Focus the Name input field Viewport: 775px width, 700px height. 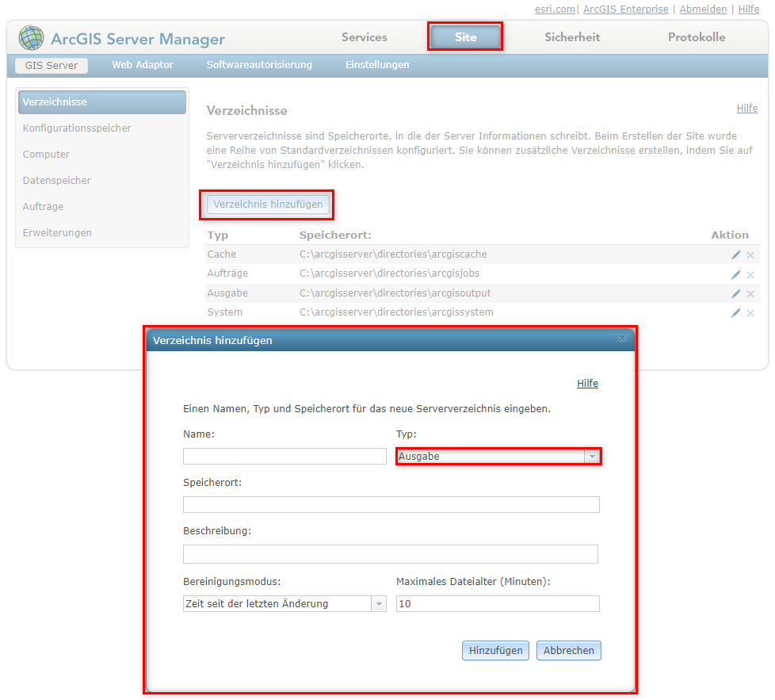pyautogui.click(x=284, y=457)
